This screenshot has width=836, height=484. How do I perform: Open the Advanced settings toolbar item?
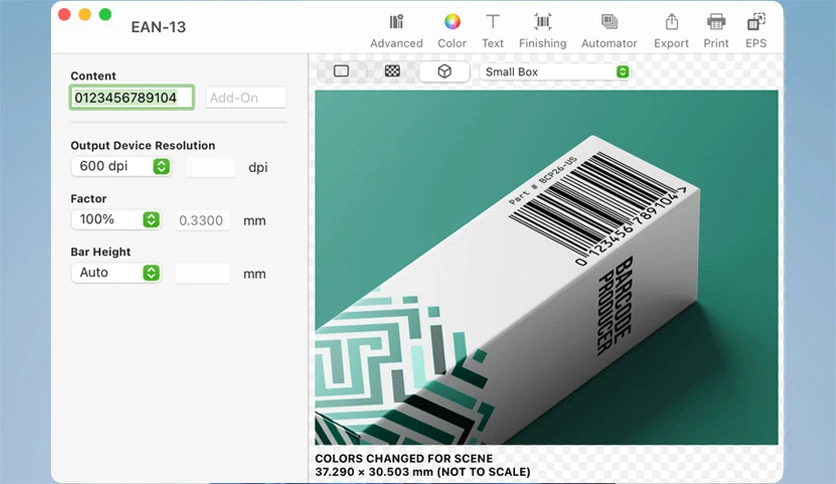(396, 31)
